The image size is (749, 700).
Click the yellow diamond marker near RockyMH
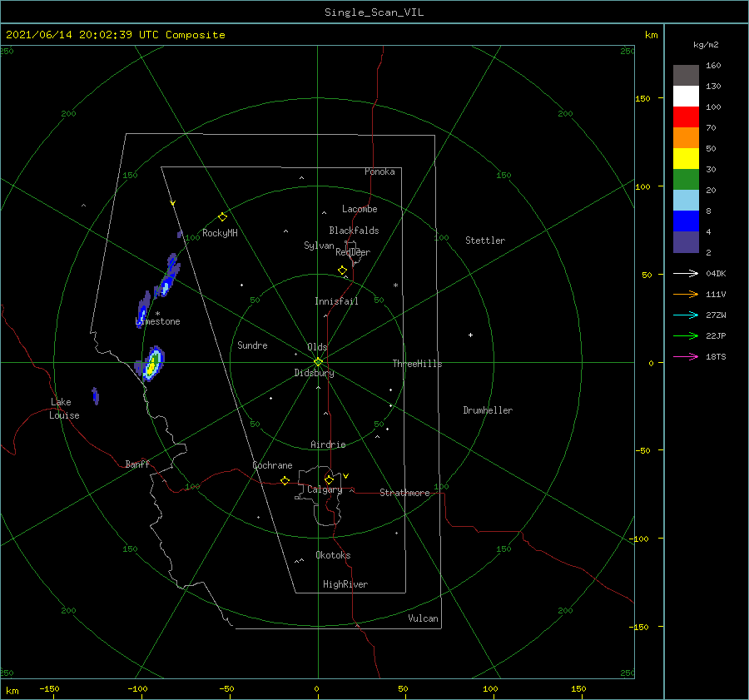pyautogui.click(x=222, y=217)
